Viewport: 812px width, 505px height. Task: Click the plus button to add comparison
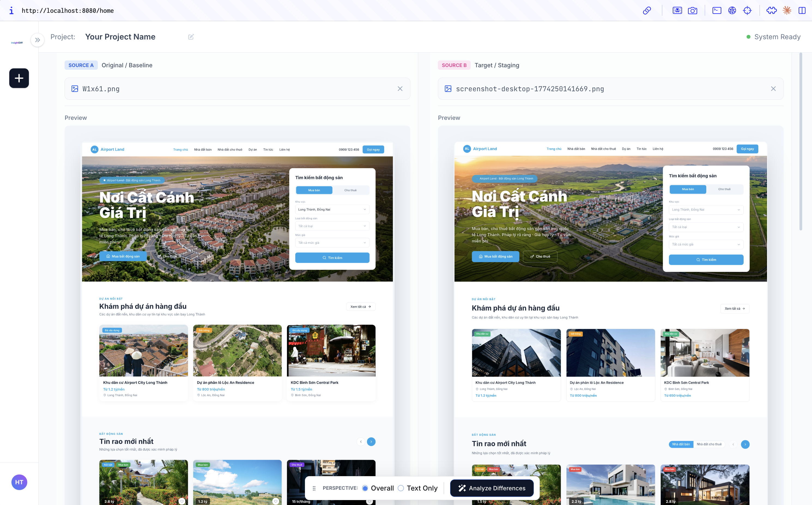[x=19, y=78]
